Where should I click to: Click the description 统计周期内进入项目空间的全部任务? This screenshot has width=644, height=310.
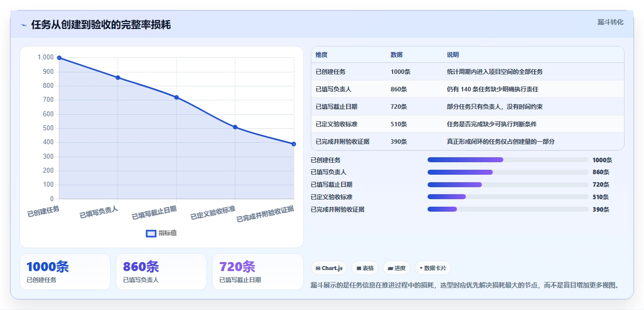pos(495,72)
